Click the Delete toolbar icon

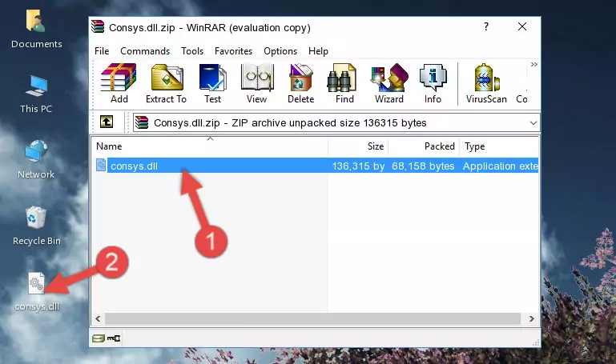[301, 83]
